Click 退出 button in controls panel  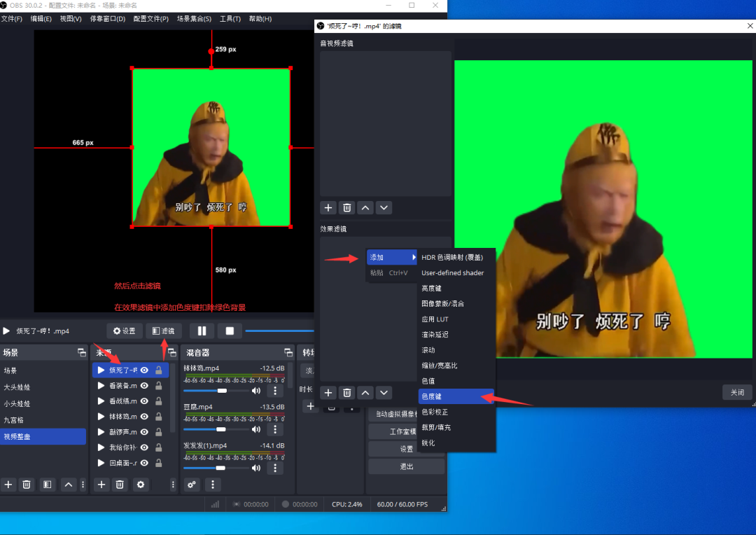click(x=407, y=466)
